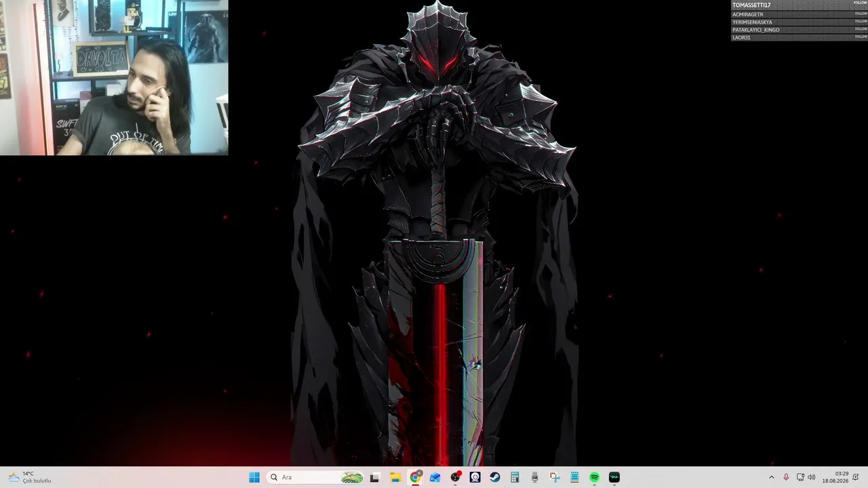Open the clock and calendar showing 03:29
Screen dimensions: 868x488
coord(835,477)
